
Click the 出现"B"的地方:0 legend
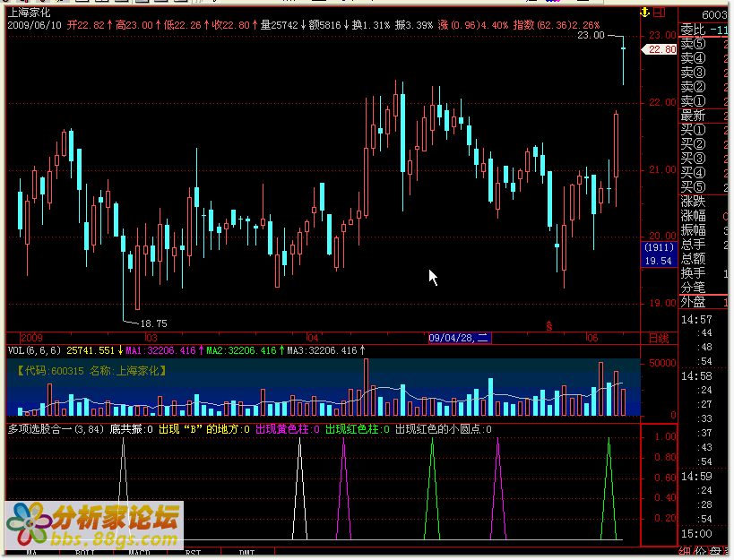204,429
